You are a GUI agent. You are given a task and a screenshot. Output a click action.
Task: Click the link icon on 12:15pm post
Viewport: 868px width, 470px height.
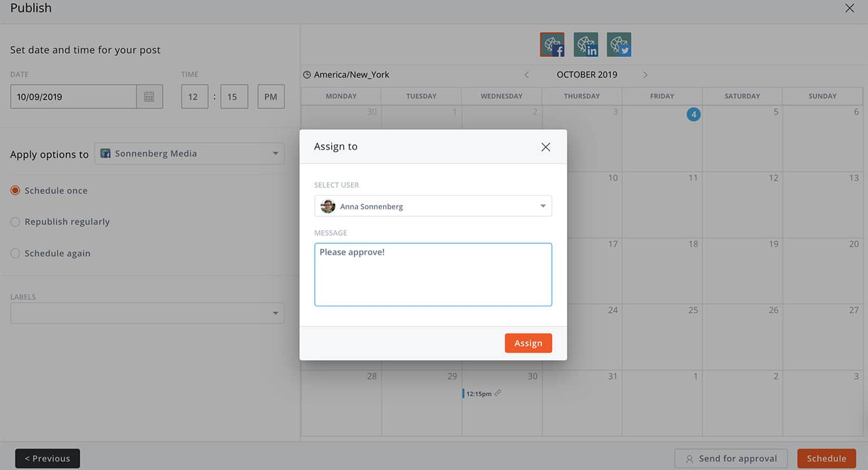tap(497, 394)
